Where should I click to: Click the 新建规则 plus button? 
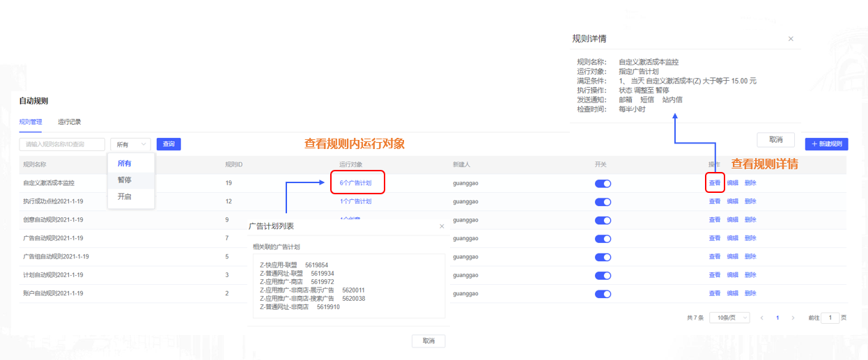click(826, 144)
